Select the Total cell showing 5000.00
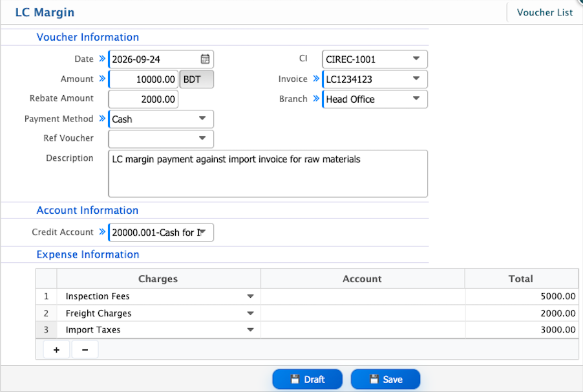Viewport: 583px width, 392px height. (522, 296)
